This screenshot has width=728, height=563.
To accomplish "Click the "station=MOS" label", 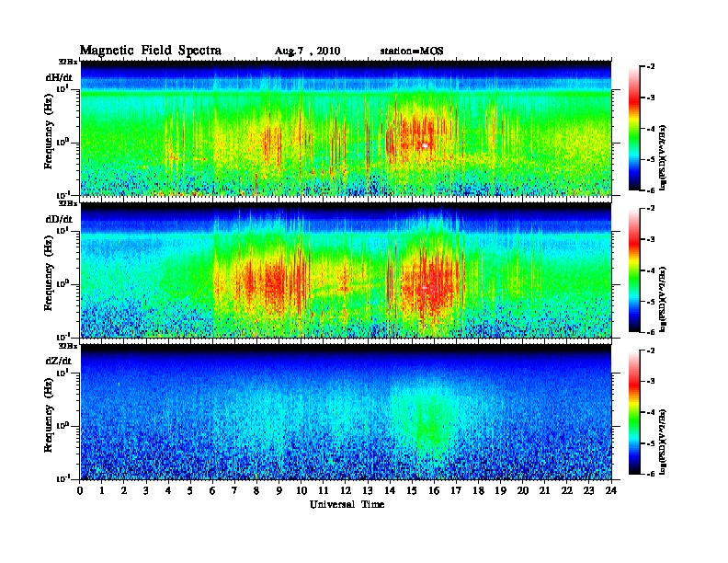I will [412, 52].
